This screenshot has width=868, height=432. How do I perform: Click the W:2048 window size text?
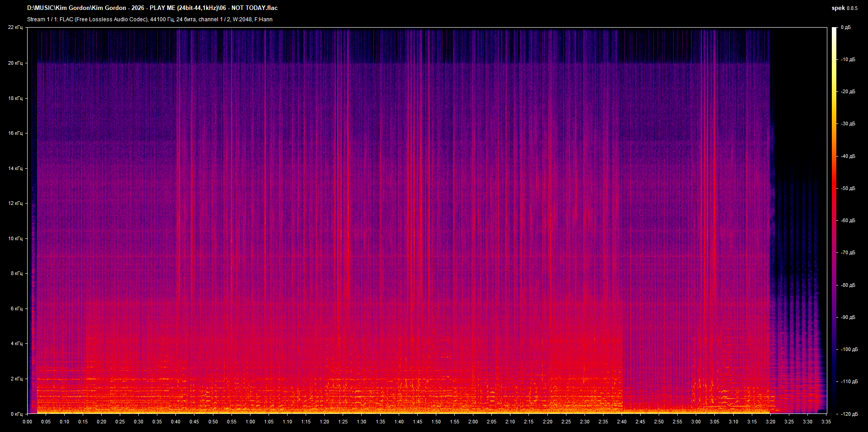coord(244,19)
